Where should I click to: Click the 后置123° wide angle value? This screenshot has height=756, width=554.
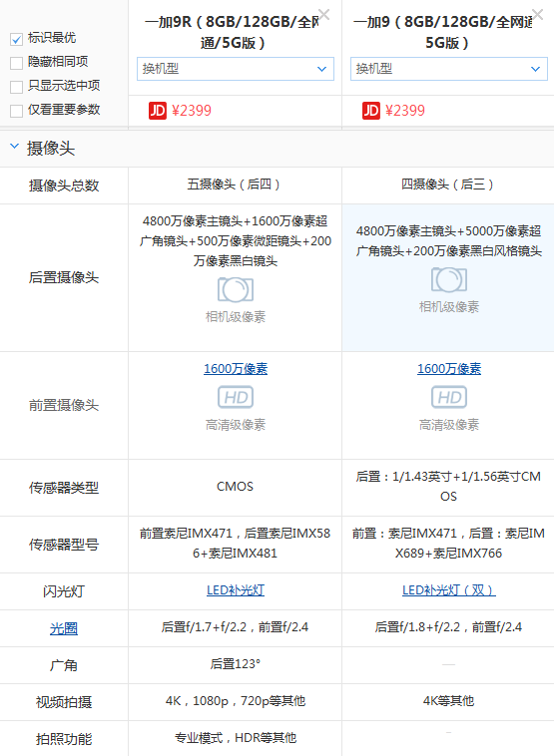(235, 664)
